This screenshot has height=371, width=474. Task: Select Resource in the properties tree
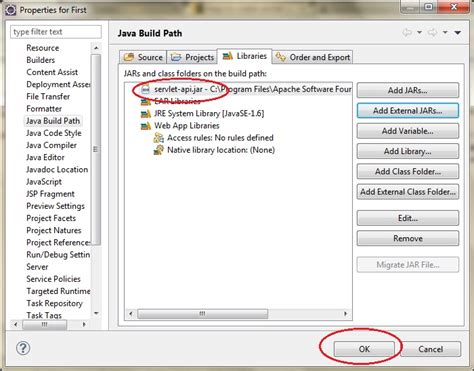[x=43, y=48]
